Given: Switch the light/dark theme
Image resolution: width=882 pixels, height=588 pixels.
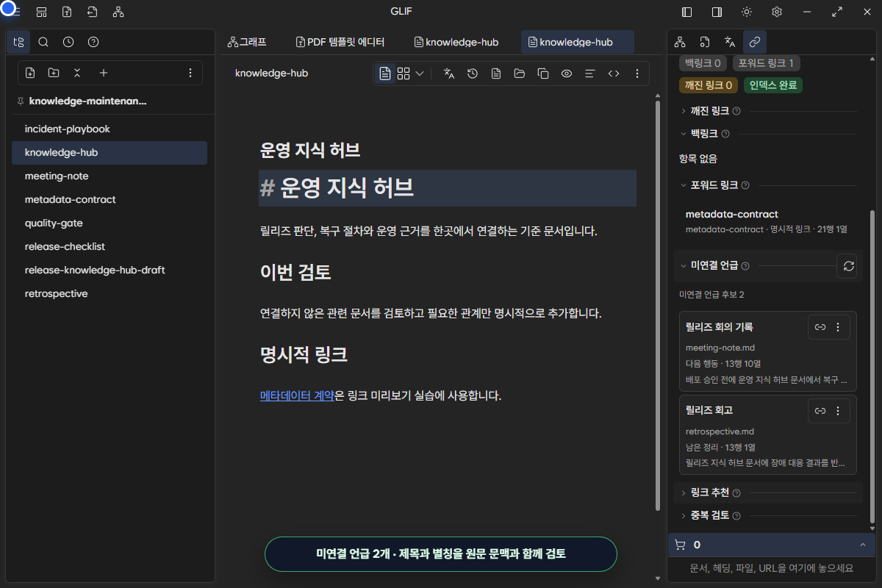Looking at the screenshot, I should pyautogui.click(x=747, y=12).
